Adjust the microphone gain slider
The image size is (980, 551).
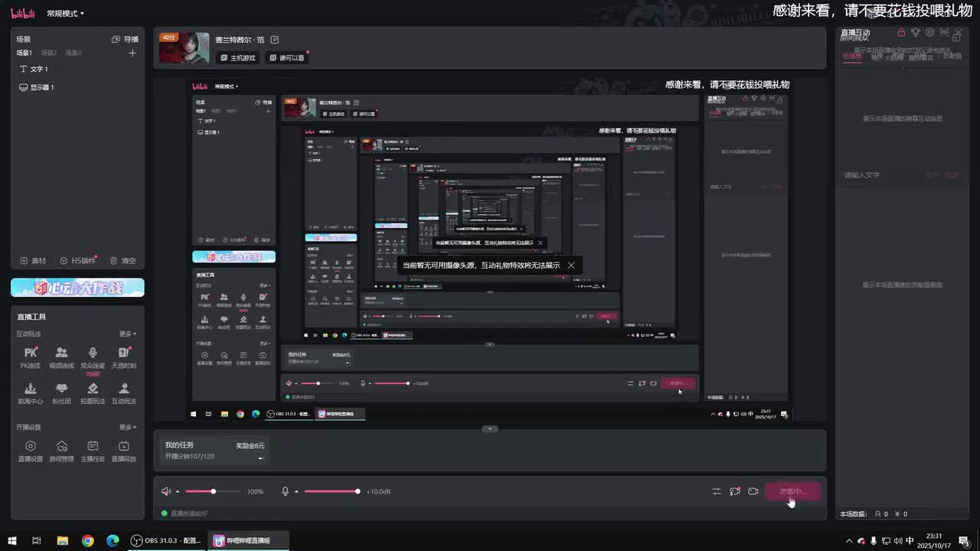332,491
